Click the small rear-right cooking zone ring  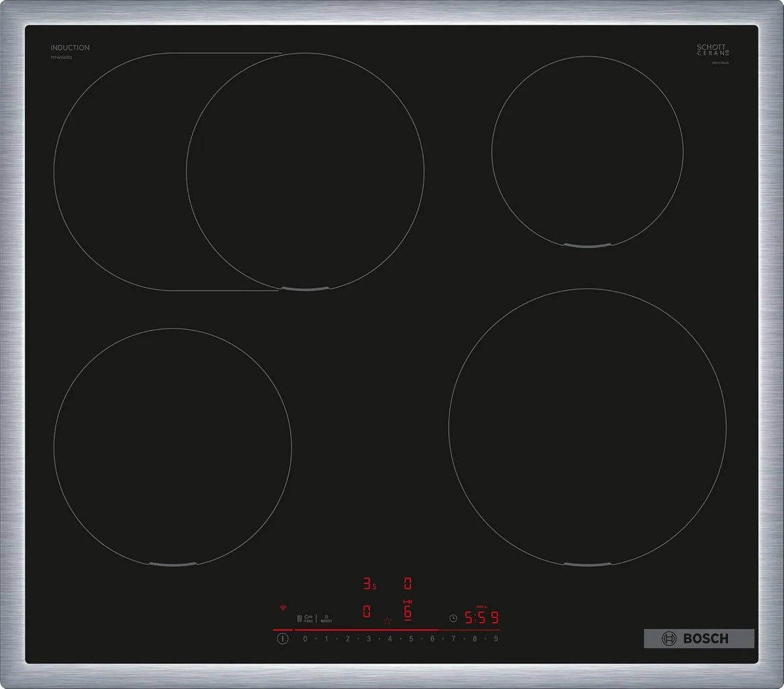coord(587,152)
